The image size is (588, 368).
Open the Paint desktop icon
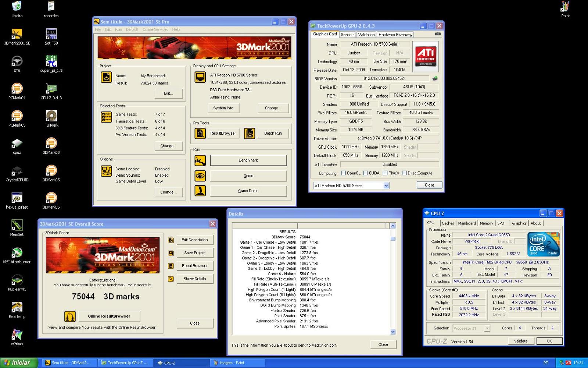tap(565, 10)
